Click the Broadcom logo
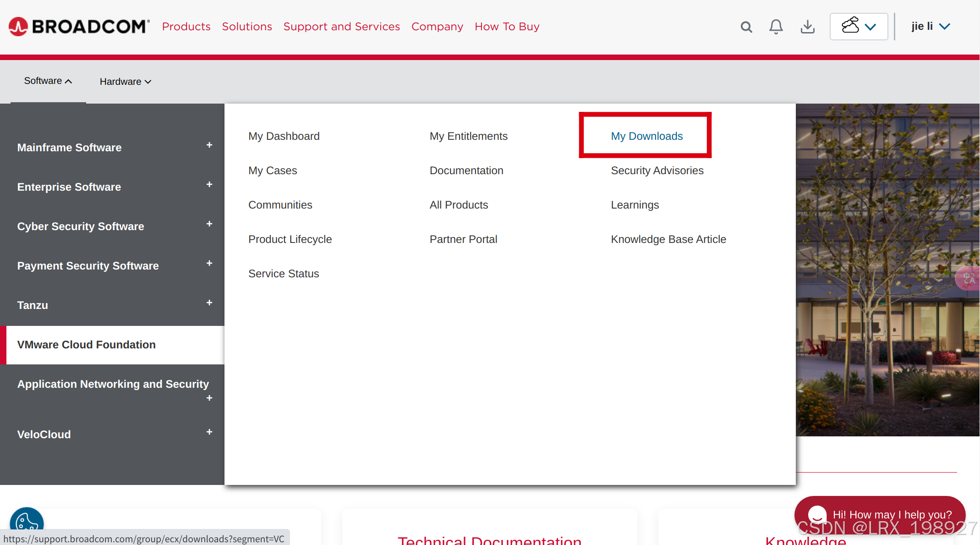Image resolution: width=980 pixels, height=545 pixels. (x=79, y=27)
